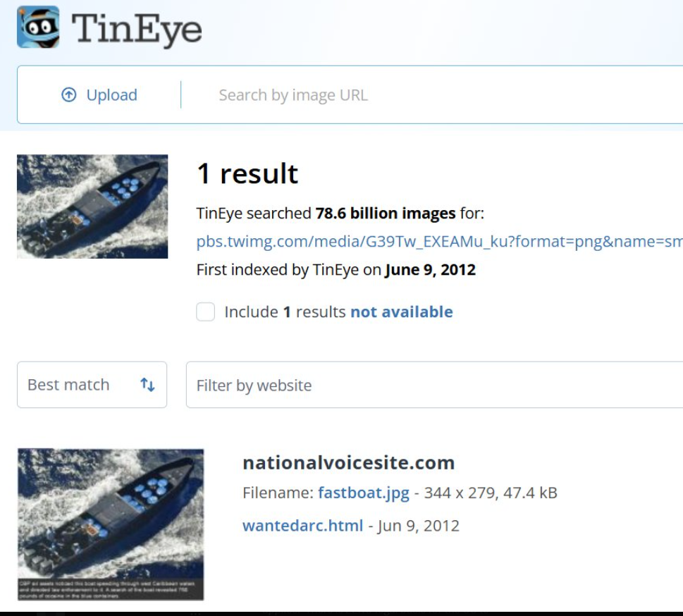The width and height of the screenshot is (683, 616).
Task: Click the up-down sort arrows icon
Action: point(147,385)
